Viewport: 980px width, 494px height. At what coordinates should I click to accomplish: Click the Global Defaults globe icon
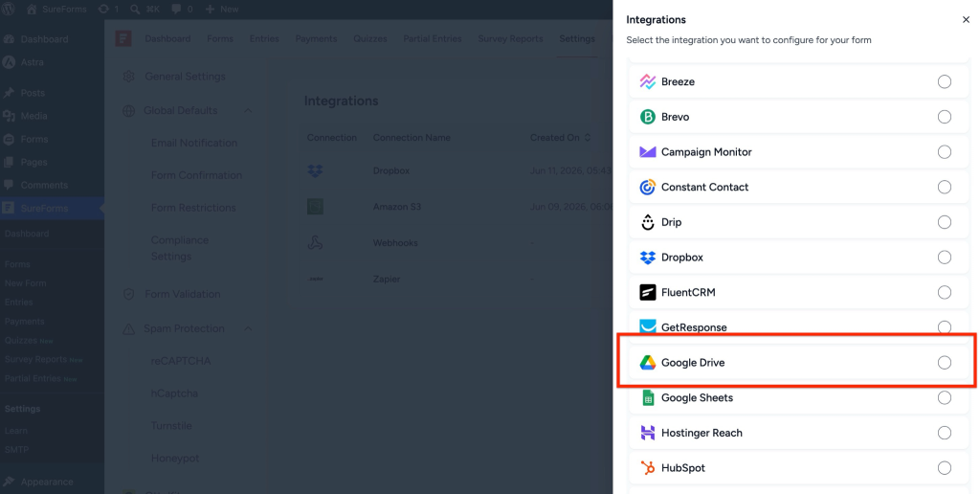tap(129, 111)
